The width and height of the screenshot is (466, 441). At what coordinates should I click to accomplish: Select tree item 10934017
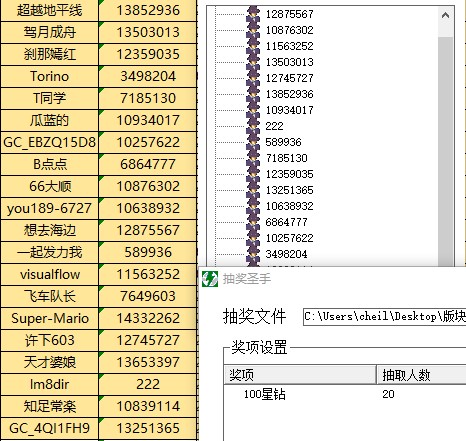click(289, 110)
